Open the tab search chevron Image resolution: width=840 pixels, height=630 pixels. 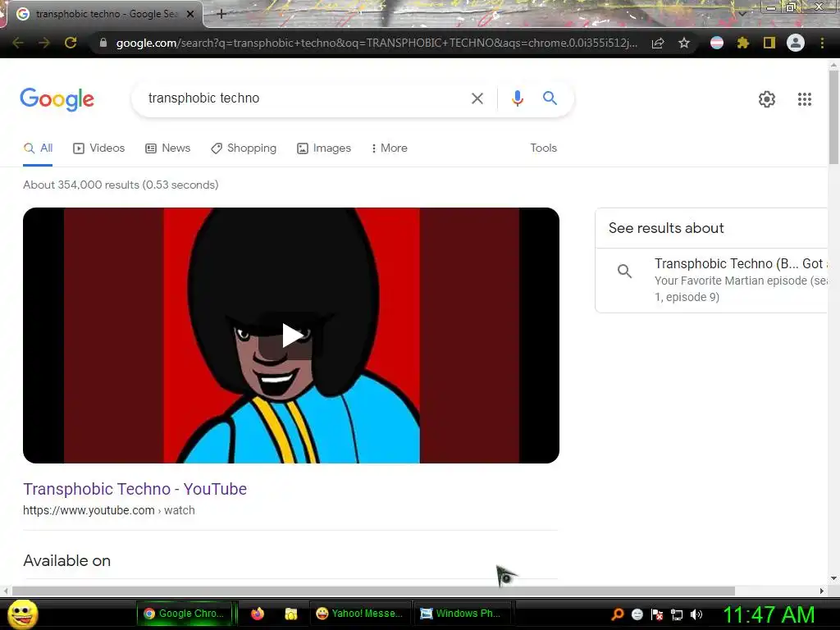pyautogui.click(x=742, y=13)
